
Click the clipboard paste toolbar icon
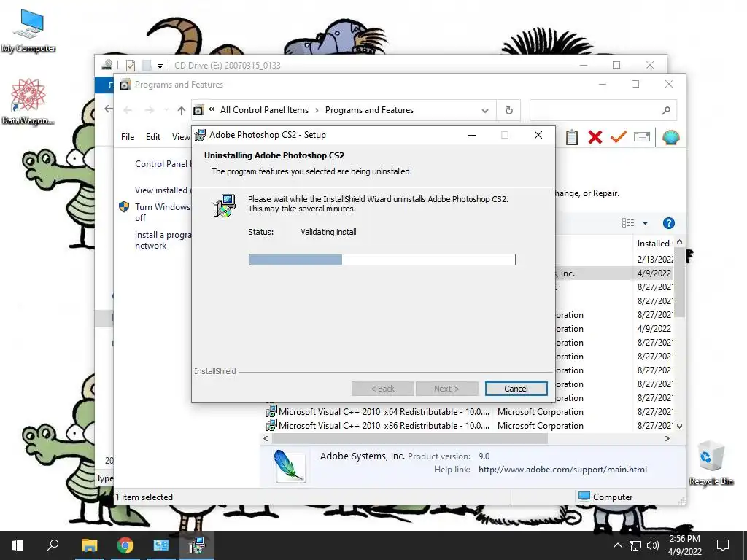tap(572, 137)
